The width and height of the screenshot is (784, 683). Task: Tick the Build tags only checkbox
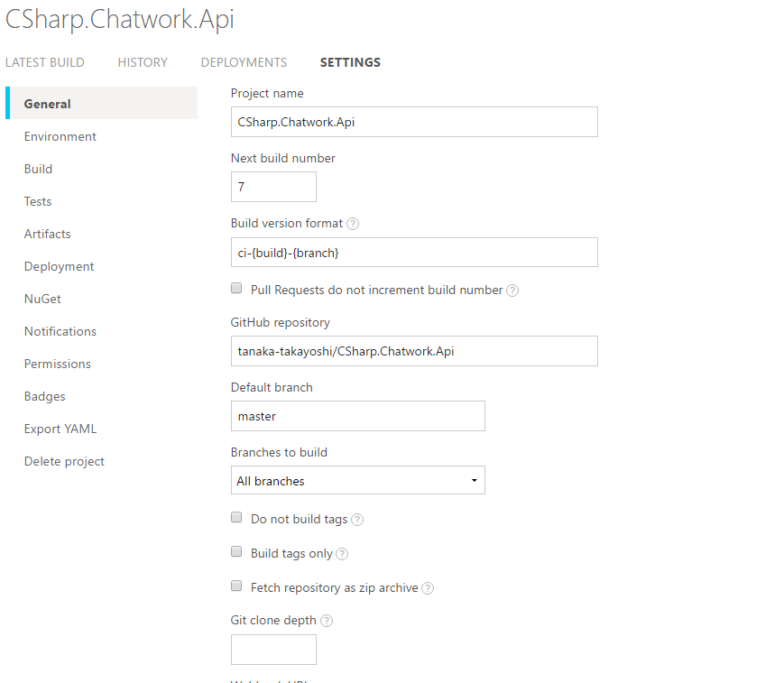click(236, 551)
